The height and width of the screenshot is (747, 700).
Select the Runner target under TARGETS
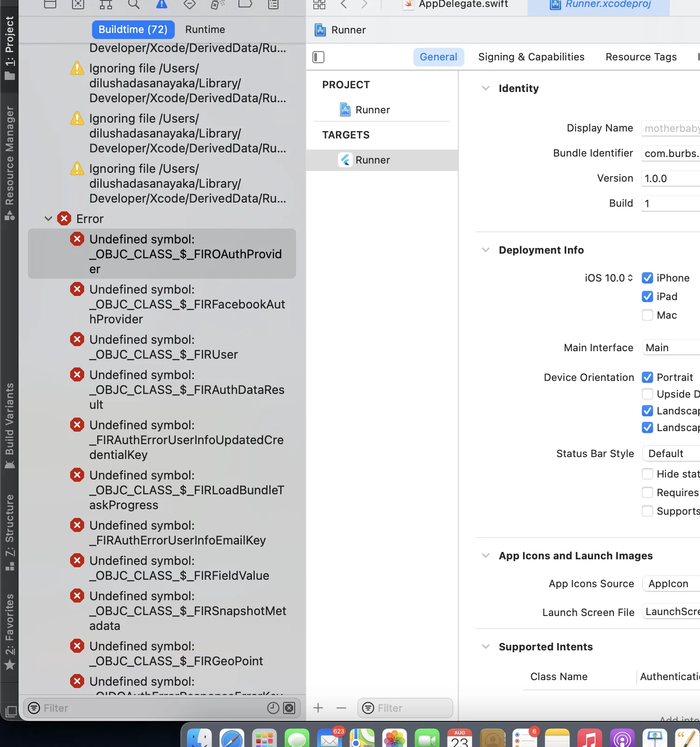382,160
